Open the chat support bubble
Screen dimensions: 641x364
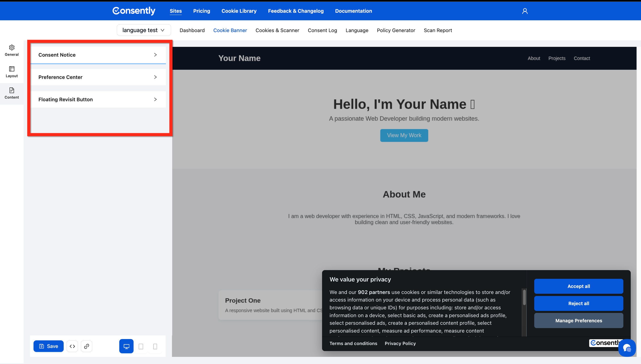[x=627, y=348]
